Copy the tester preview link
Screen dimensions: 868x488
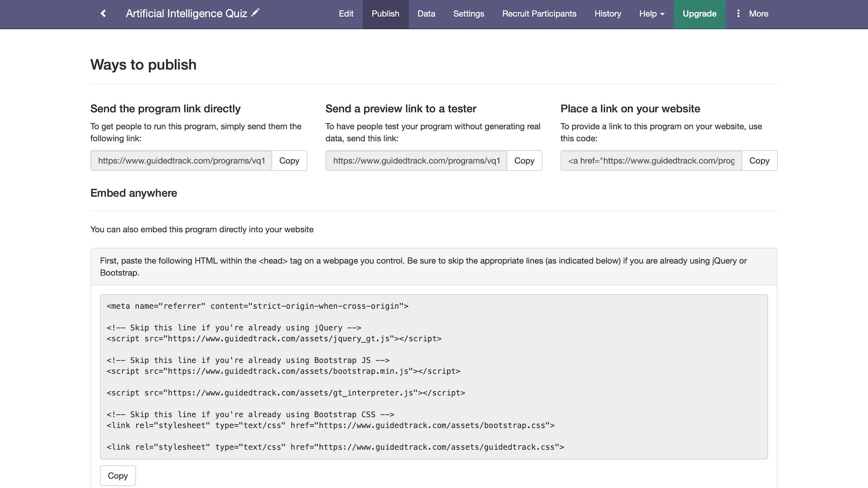[x=524, y=160]
